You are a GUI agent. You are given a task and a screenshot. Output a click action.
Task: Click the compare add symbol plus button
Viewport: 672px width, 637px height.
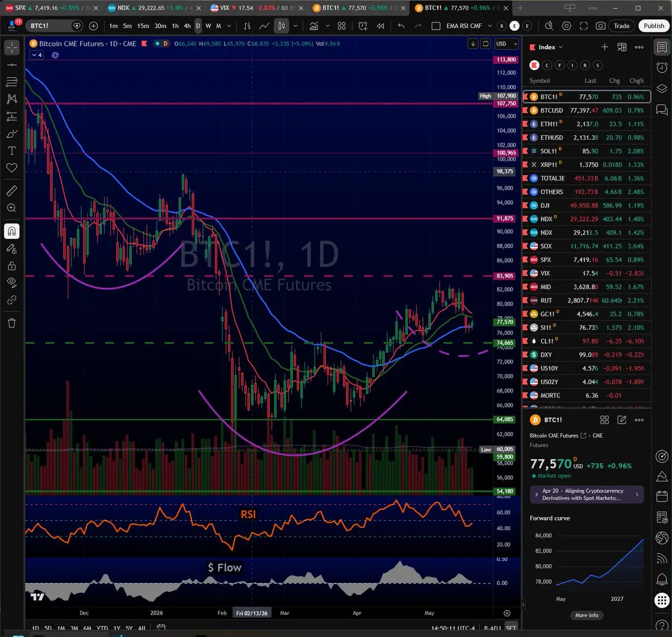pyautogui.click(x=94, y=26)
